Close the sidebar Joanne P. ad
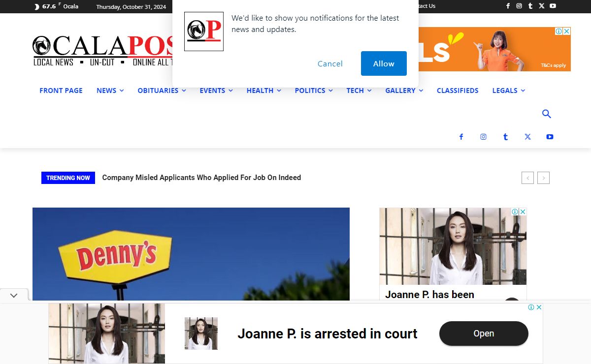The width and height of the screenshot is (591, 364). [x=523, y=212]
